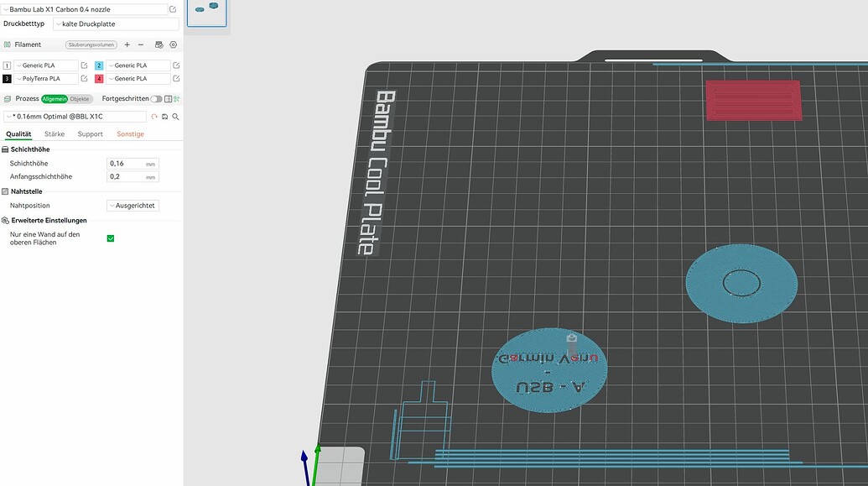Select the blue ring disc object
Image resolution: width=868 pixels, height=486 pixels.
[x=741, y=283]
